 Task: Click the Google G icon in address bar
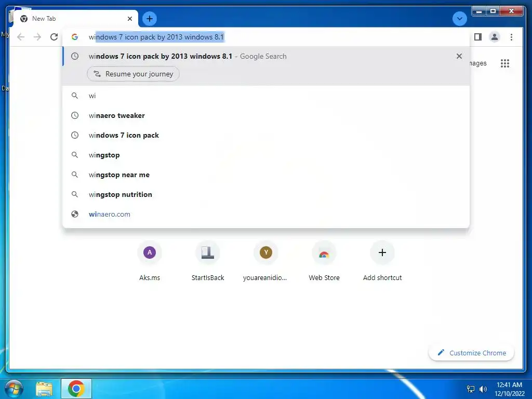click(x=75, y=37)
